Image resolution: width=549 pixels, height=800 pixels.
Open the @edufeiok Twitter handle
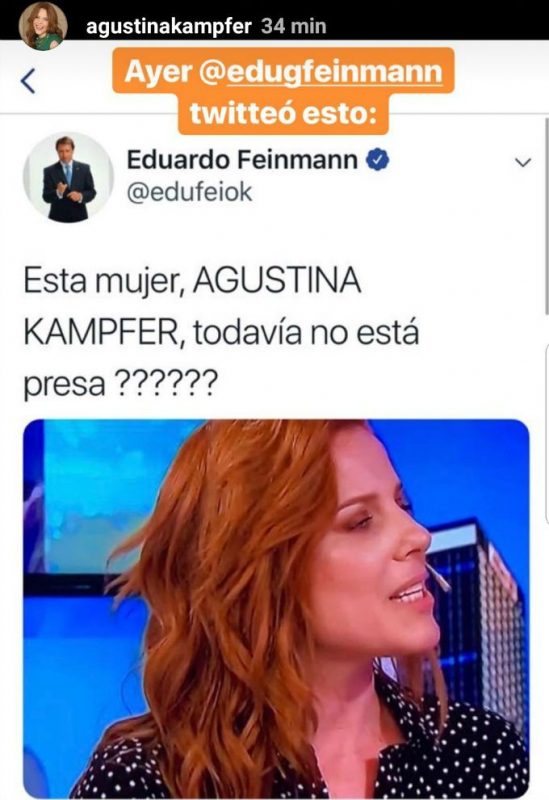(189, 193)
